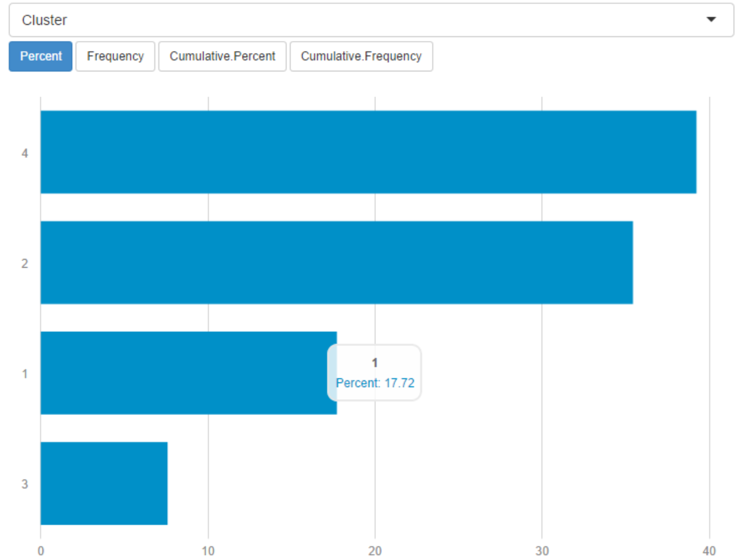Click the 'Percent: 17.72' tooltip text
The height and width of the screenshot is (559, 756).
[x=375, y=383]
